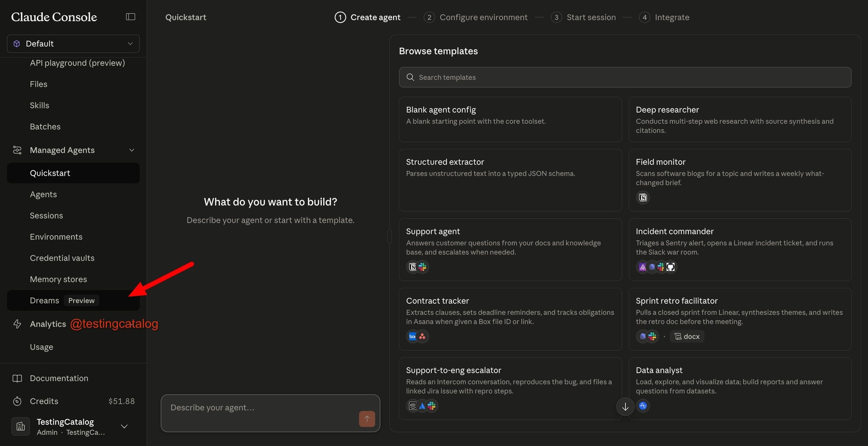The width and height of the screenshot is (868, 446).
Task: Click the Jira icon on Support-to-eng escalator card
Action: (422, 406)
